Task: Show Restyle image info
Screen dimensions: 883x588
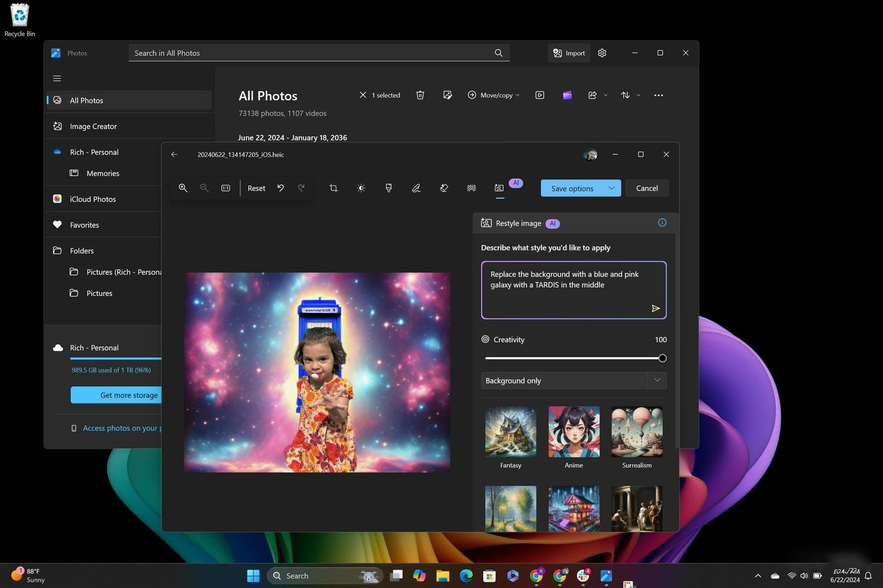Action: pyautogui.click(x=662, y=222)
